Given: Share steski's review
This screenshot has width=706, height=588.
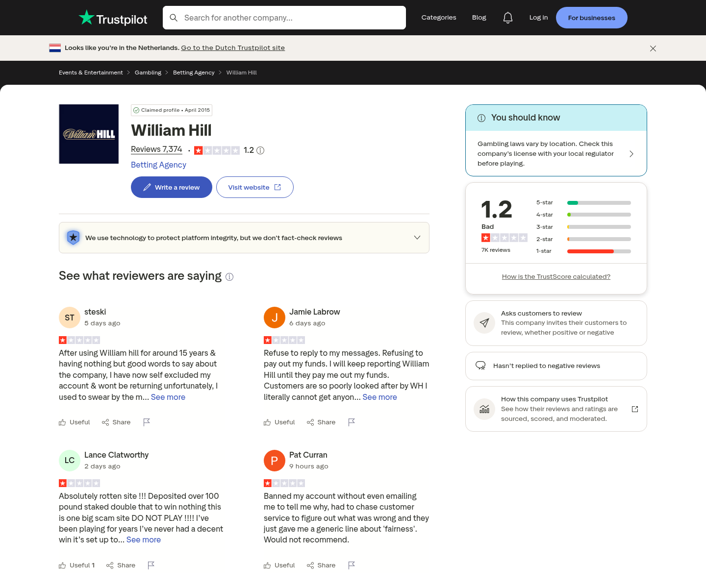Looking at the screenshot, I should point(116,422).
